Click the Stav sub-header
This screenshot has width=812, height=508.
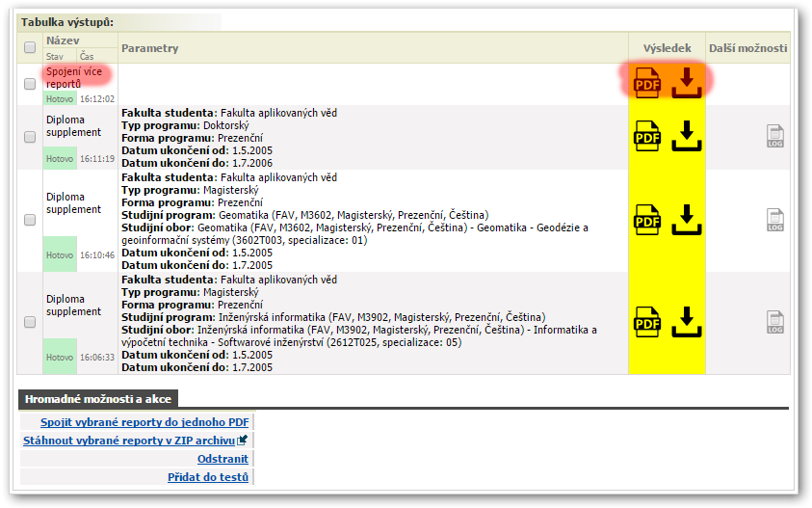54,57
